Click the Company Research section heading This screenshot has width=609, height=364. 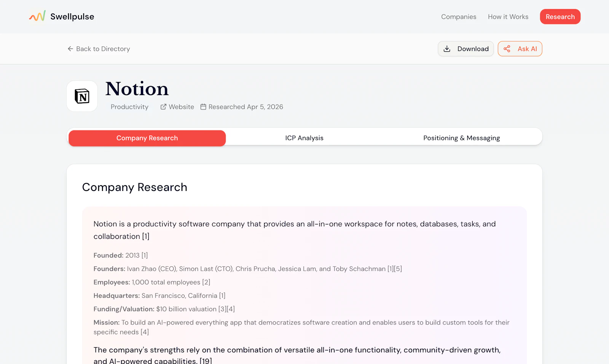click(135, 187)
